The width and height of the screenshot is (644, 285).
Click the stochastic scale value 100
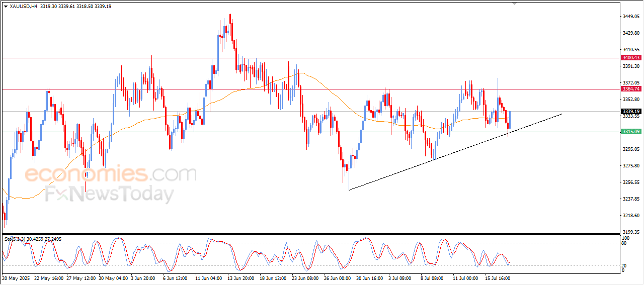coord(626,238)
